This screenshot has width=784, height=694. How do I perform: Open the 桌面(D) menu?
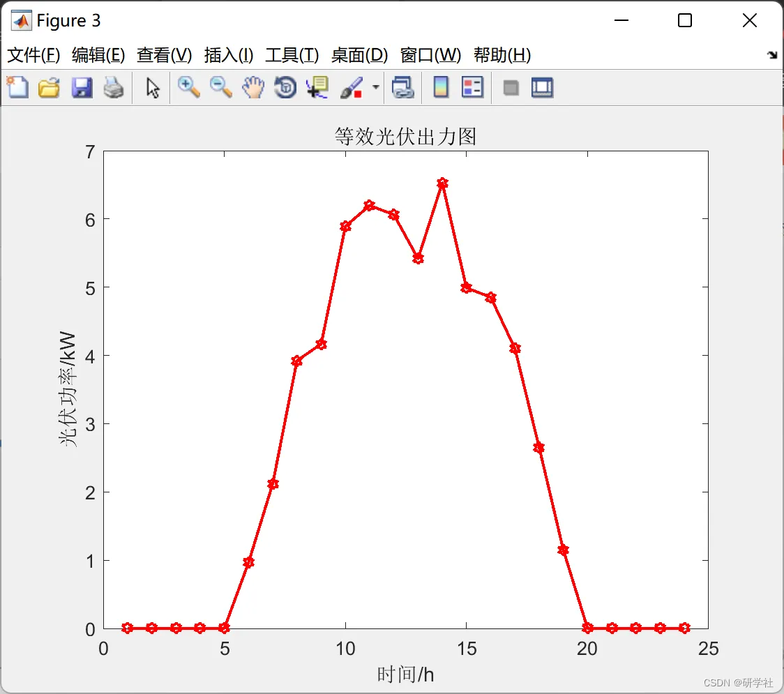pos(359,55)
